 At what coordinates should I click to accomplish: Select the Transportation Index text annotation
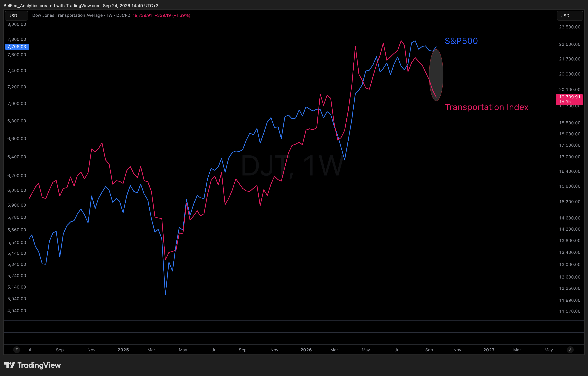point(486,107)
